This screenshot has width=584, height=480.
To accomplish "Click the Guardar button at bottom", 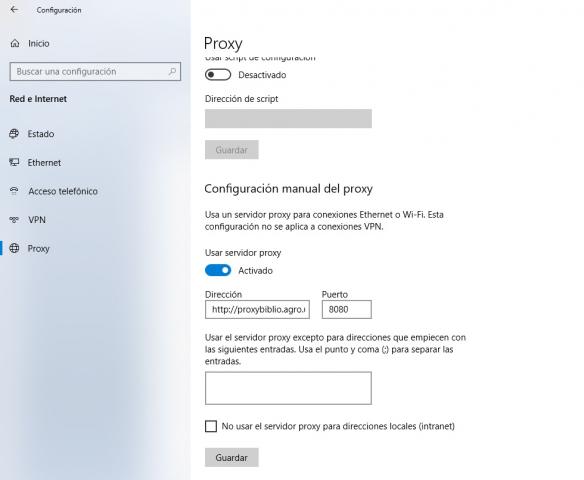I will [x=232, y=458].
